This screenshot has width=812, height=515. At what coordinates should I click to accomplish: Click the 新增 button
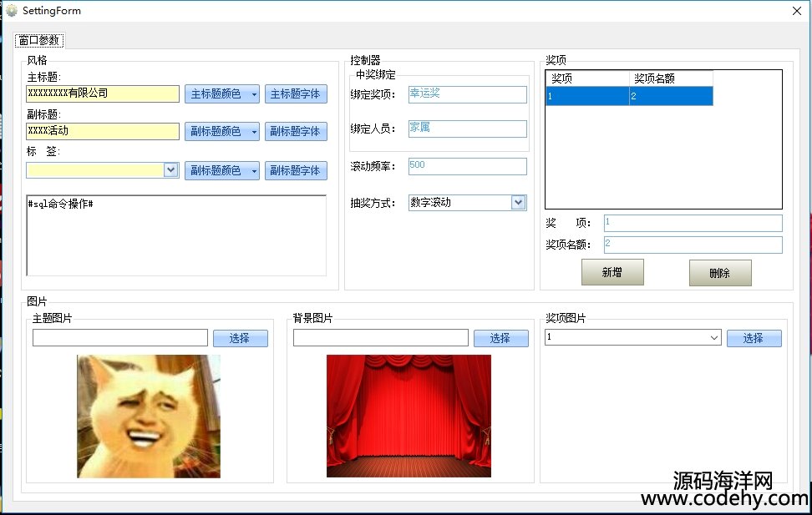pos(612,273)
